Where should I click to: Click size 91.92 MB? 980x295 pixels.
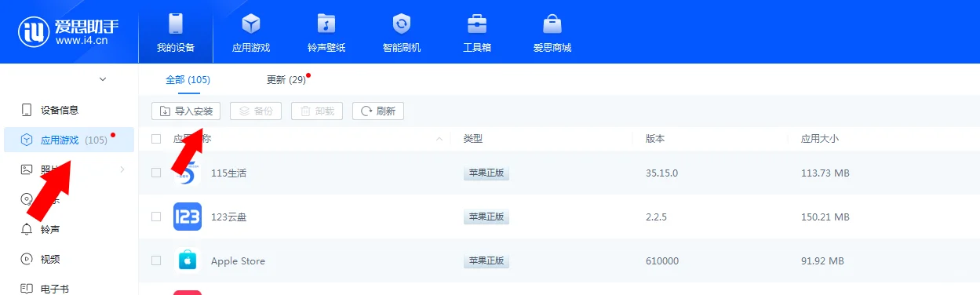[x=822, y=260]
